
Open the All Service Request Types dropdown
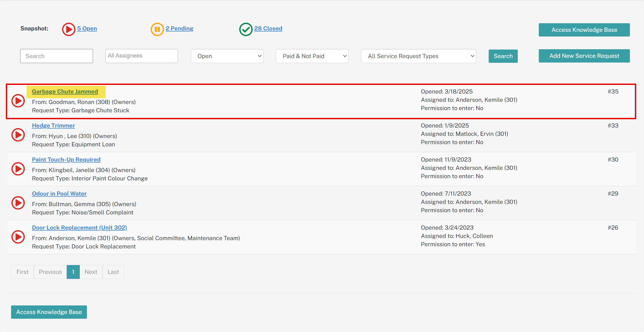pos(418,56)
